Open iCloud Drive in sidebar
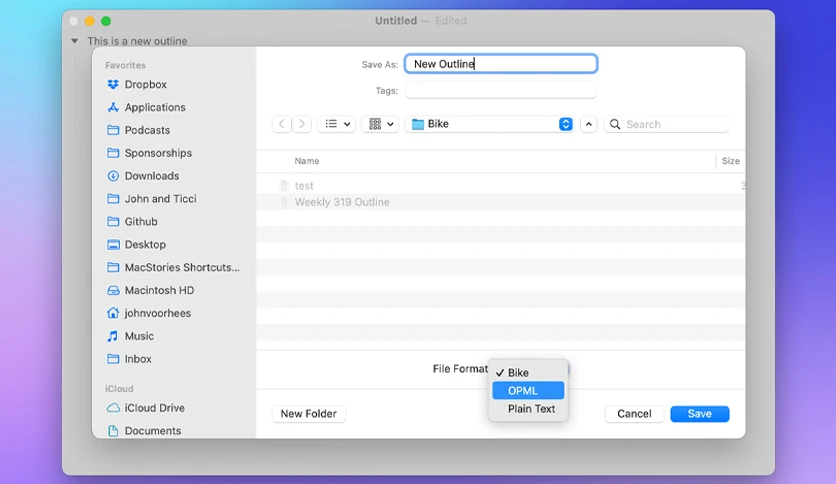The width and height of the screenshot is (836, 484). (146, 408)
